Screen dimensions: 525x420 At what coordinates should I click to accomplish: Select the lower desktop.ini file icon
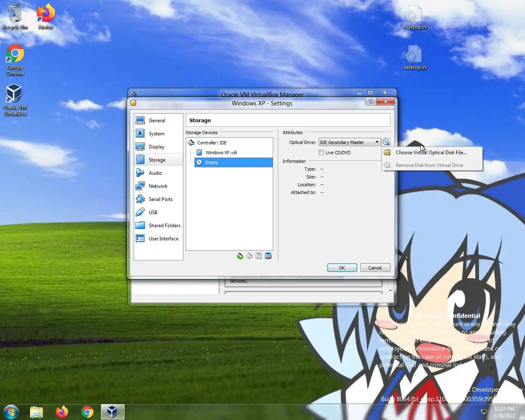[x=415, y=57]
